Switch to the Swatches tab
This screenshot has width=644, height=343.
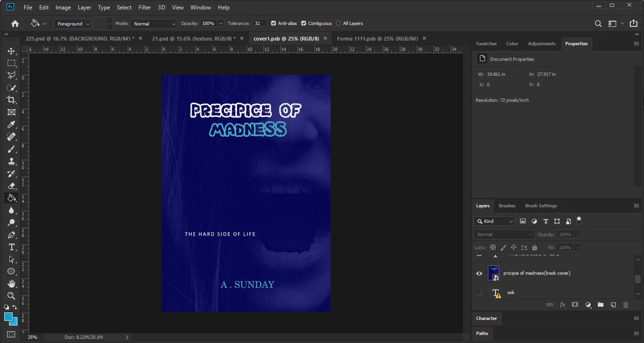click(x=486, y=43)
